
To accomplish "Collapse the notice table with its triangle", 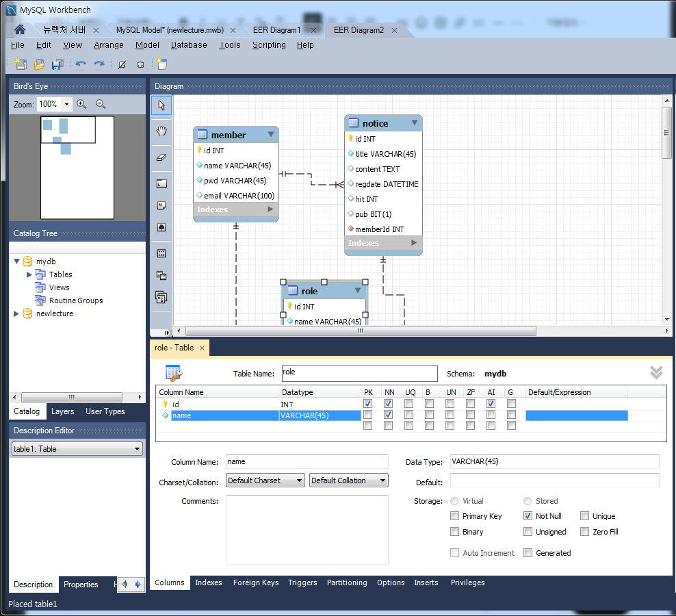I will point(415,123).
